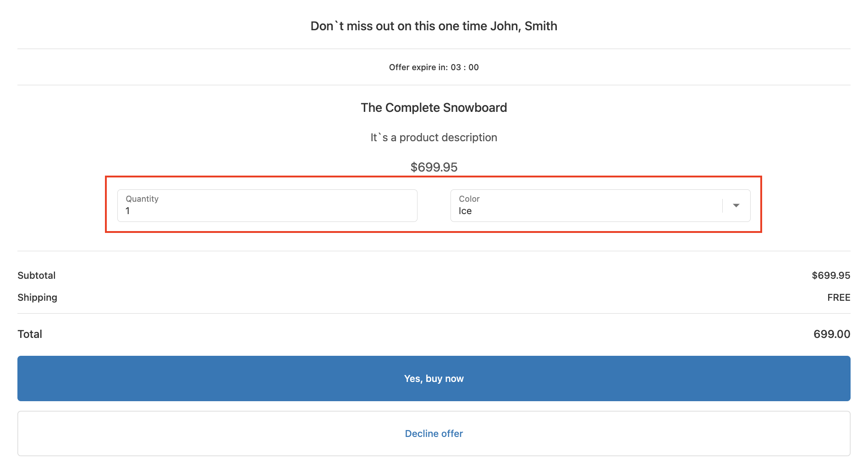The image size is (868, 475).
Task: Click the Shipping label
Action: click(38, 298)
